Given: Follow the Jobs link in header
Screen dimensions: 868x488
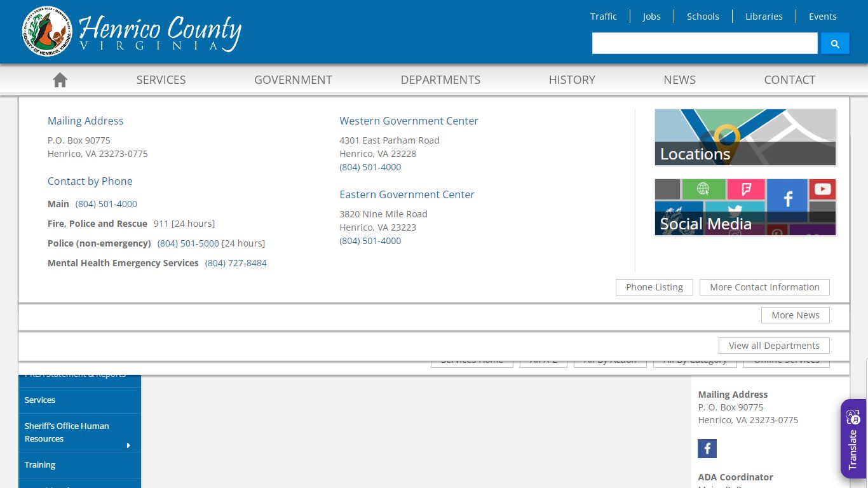Looking at the screenshot, I should (651, 17).
